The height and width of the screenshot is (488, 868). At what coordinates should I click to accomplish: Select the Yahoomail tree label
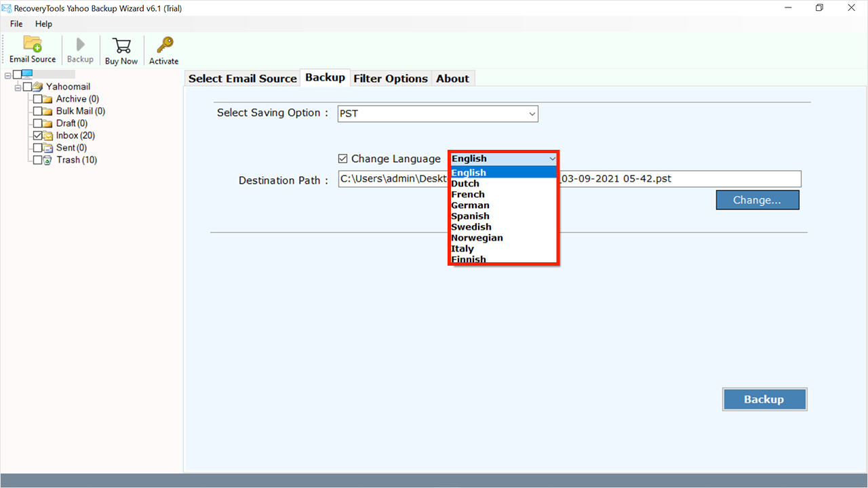point(68,87)
